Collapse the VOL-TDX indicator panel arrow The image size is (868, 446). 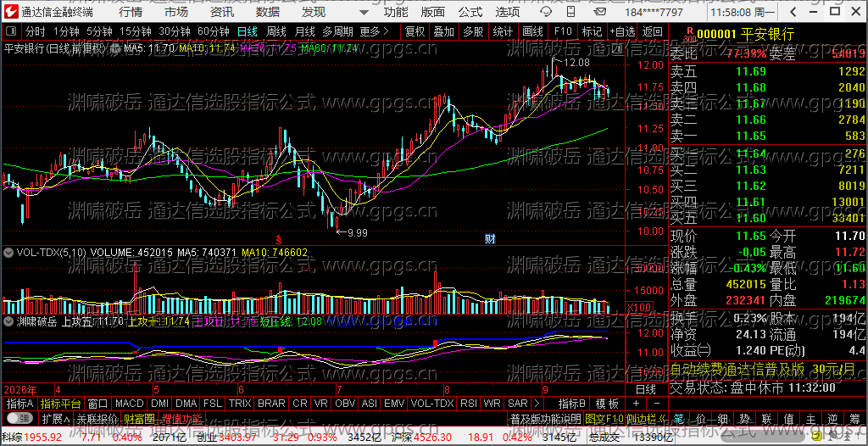(x=8, y=252)
